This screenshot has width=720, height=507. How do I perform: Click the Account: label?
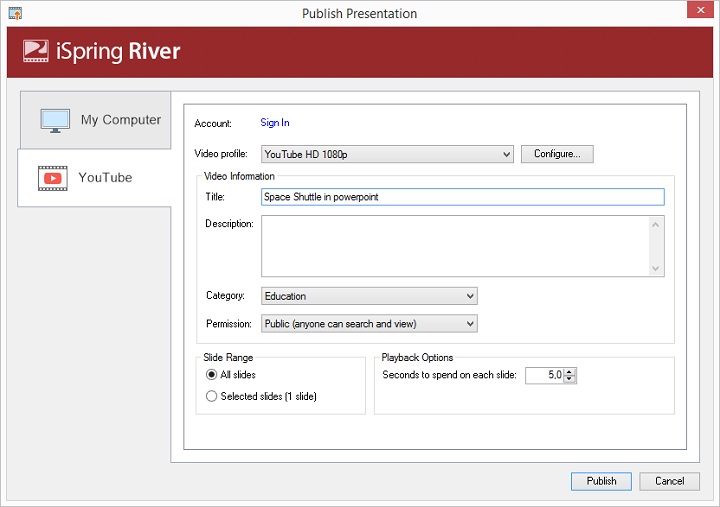pos(213,124)
